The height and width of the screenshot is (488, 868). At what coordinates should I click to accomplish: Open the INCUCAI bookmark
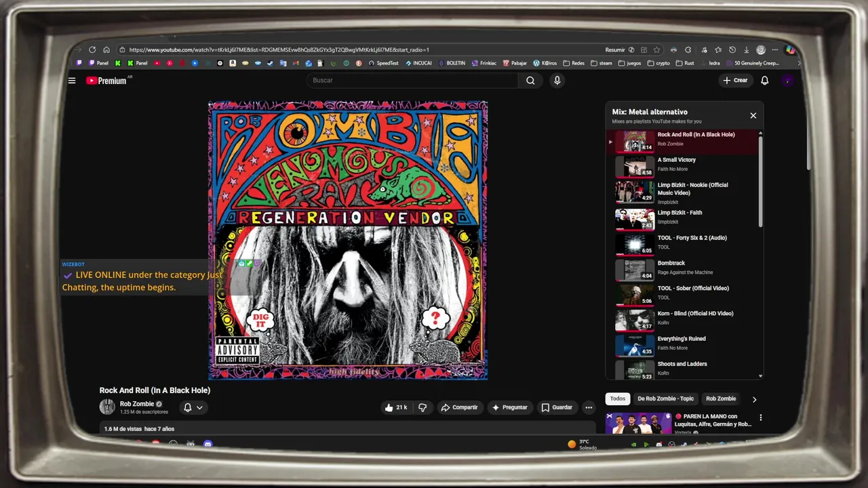tap(419, 63)
